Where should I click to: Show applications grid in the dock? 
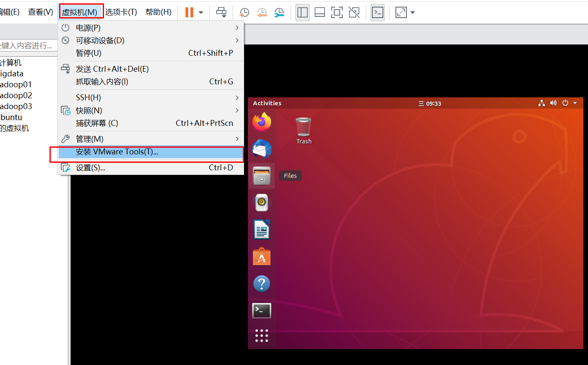262,336
